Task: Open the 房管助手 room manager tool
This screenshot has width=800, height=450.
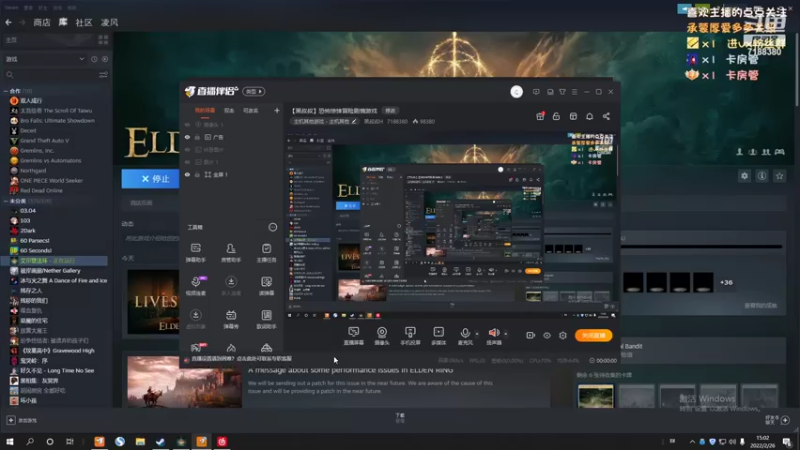Action: click(x=231, y=253)
